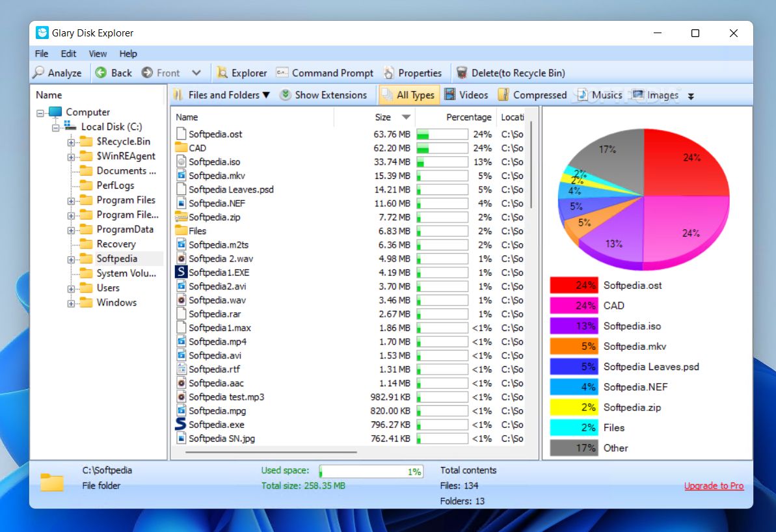
Task: Toggle Show Extensions
Action: coord(324,94)
